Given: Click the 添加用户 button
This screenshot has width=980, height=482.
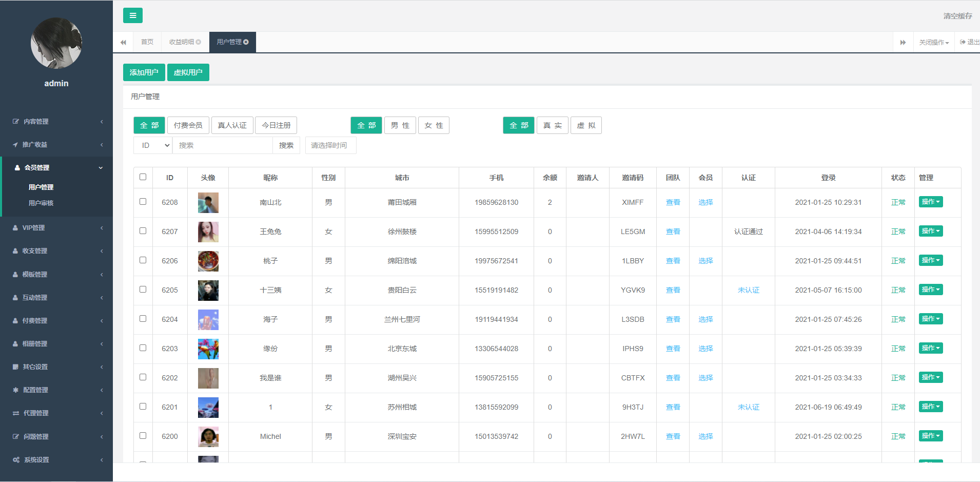Looking at the screenshot, I should click(x=144, y=72).
